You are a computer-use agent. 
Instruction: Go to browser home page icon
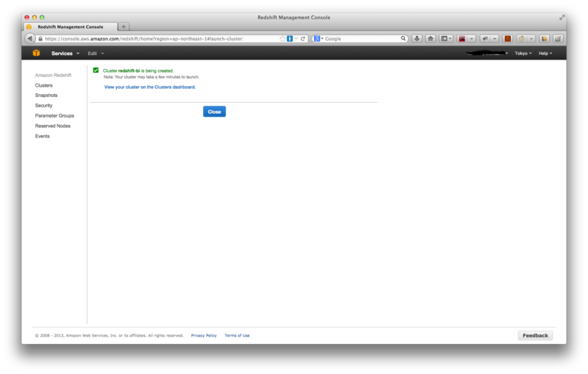(x=431, y=39)
